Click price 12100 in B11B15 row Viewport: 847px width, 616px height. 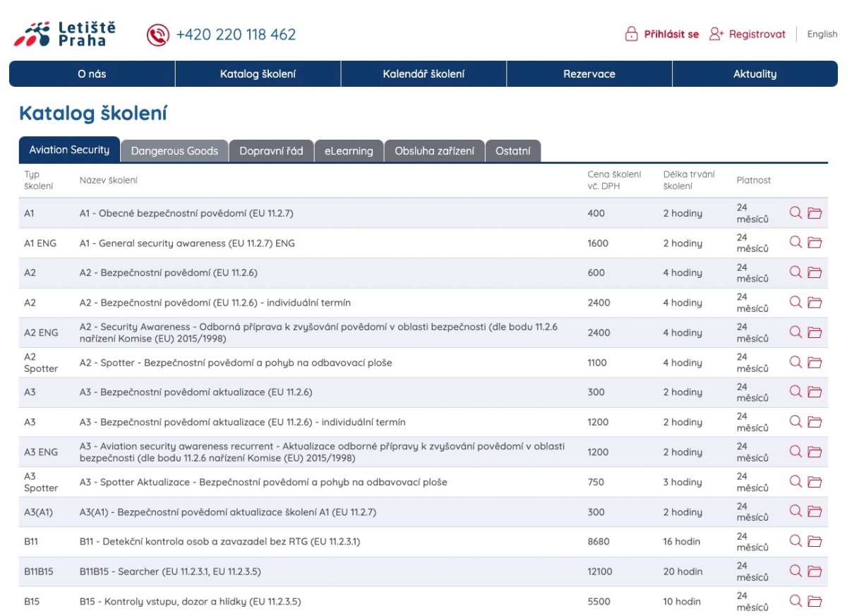[x=600, y=572]
